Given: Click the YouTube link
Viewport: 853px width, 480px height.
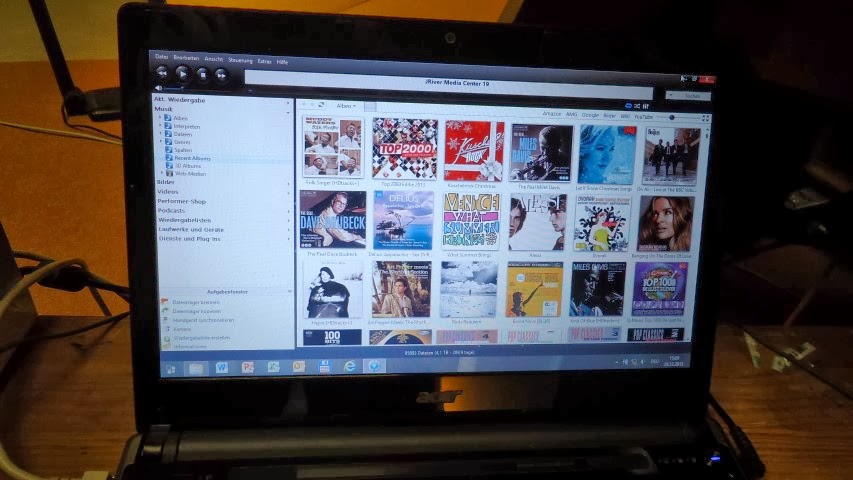Looking at the screenshot, I should click(643, 116).
